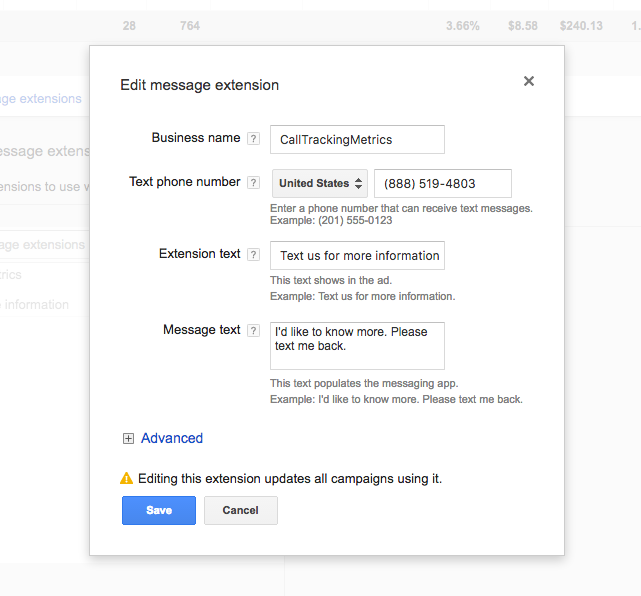This screenshot has height=596, width=641.
Task: Click the yellow warning triangle icon
Action: pos(126,479)
